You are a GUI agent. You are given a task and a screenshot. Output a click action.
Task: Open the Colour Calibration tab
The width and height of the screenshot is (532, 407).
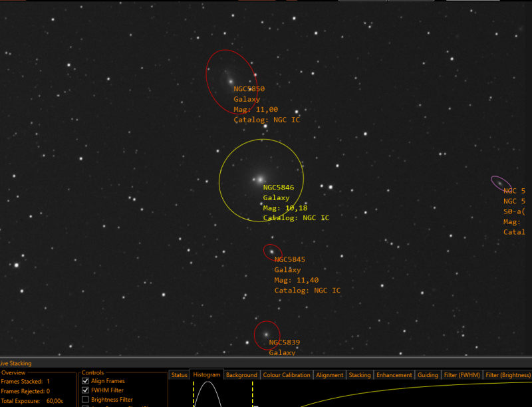pos(287,375)
